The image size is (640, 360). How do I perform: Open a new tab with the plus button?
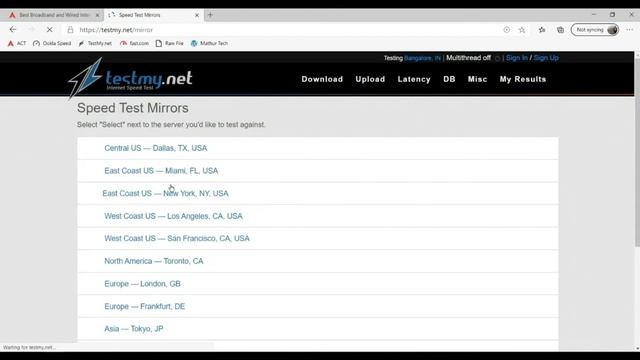point(210,15)
